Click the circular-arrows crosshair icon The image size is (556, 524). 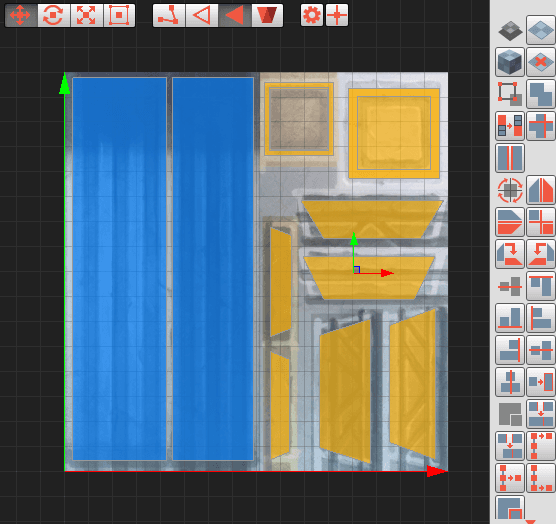(x=510, y=190)
